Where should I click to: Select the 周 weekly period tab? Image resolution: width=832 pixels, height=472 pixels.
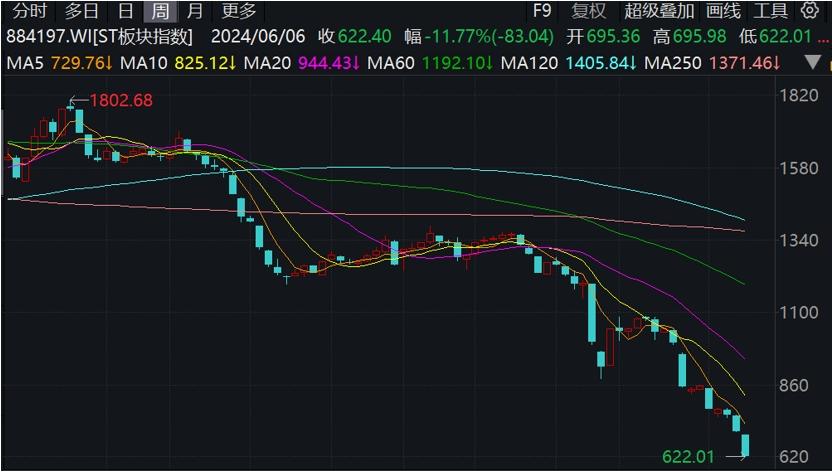click(160, 11)
